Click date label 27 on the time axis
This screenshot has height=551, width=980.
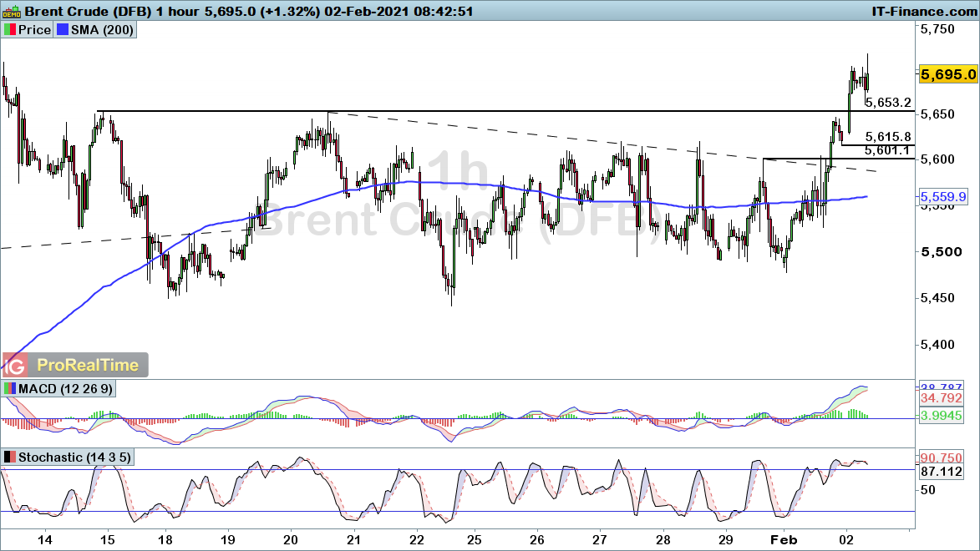click(600, 540)
